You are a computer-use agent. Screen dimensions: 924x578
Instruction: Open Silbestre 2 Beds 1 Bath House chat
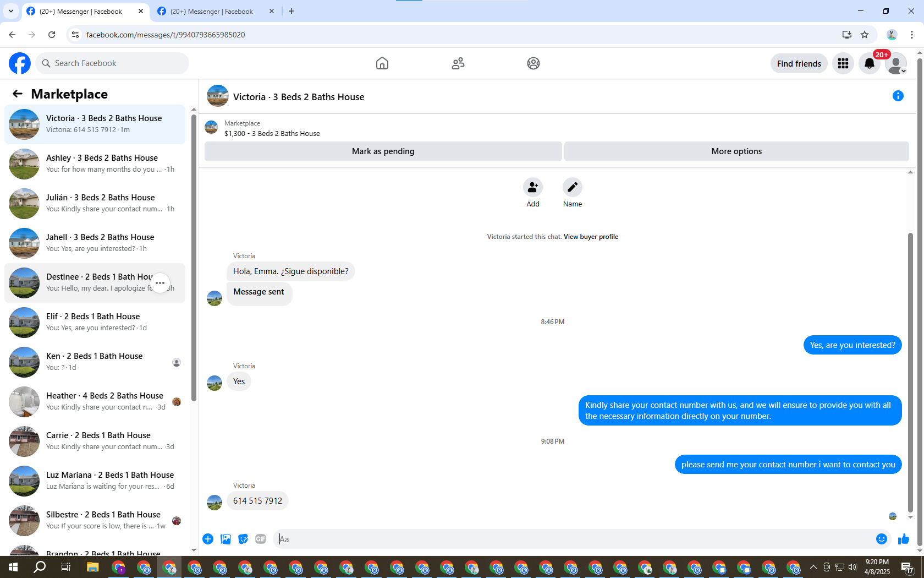pyautogui.click(x=95, y=521)
